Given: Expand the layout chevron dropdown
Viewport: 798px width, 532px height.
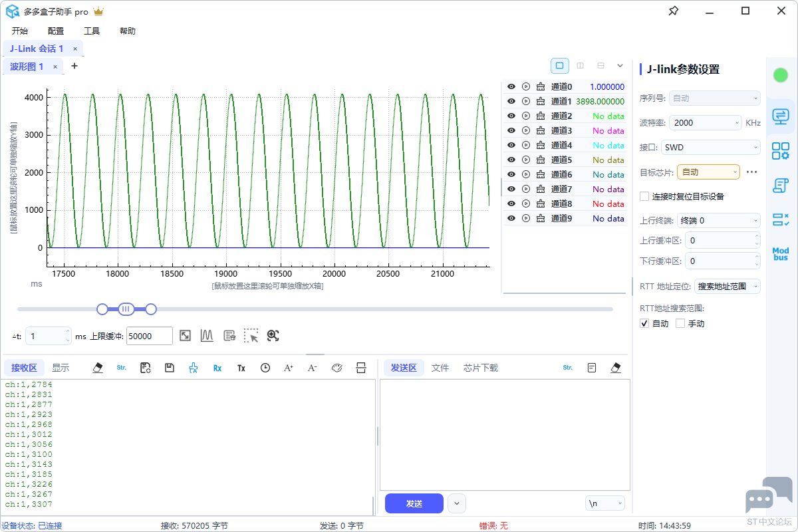Looking at the screenshot, I should (620, 66).
